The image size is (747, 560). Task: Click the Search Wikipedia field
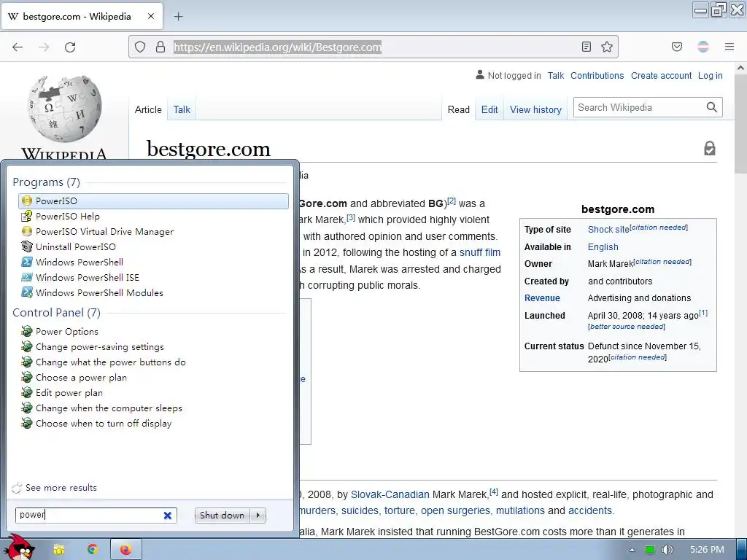point(640,107)
